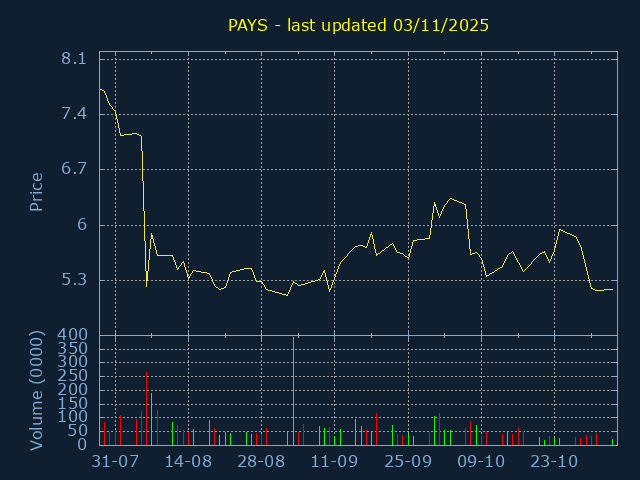Click the last green volume bar at far right
Screen dimensions: 640x480
click(613, 441)
